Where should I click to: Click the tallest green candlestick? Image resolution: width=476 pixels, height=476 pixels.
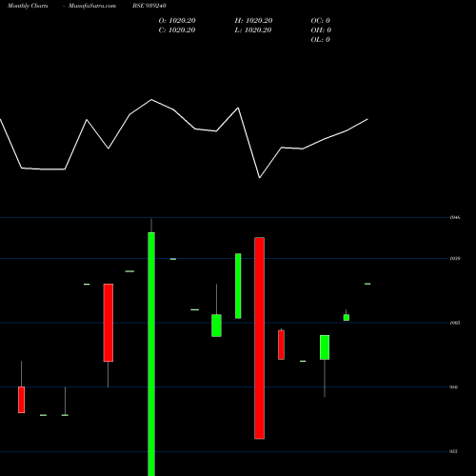[x=151, y=354]
